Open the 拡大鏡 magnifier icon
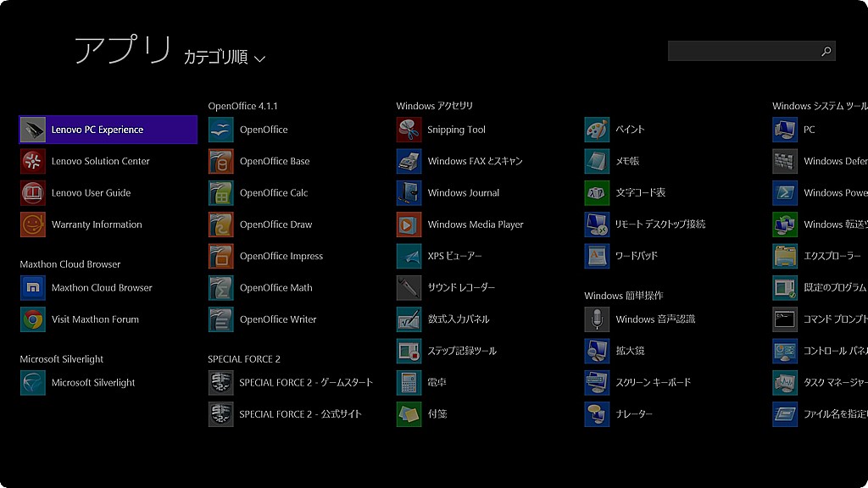 pyautogui.click(x=597, y=351)
